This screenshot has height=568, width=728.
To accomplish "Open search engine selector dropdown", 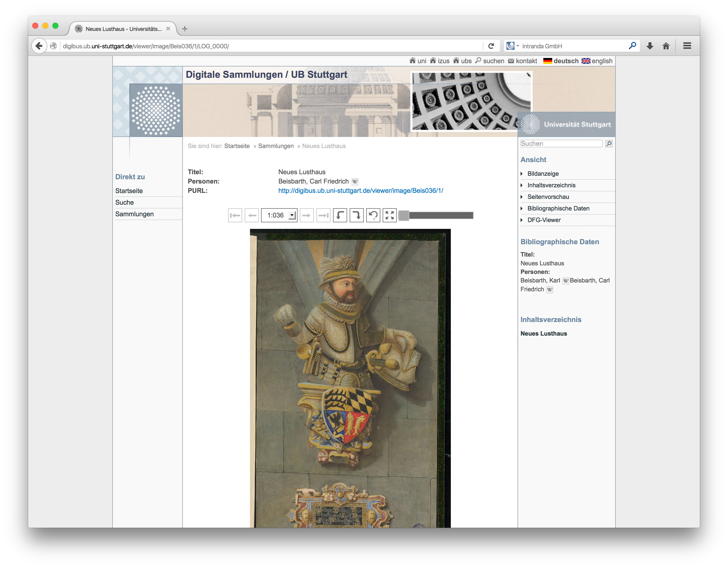I will pyautogui.click(x=512, y=46).
